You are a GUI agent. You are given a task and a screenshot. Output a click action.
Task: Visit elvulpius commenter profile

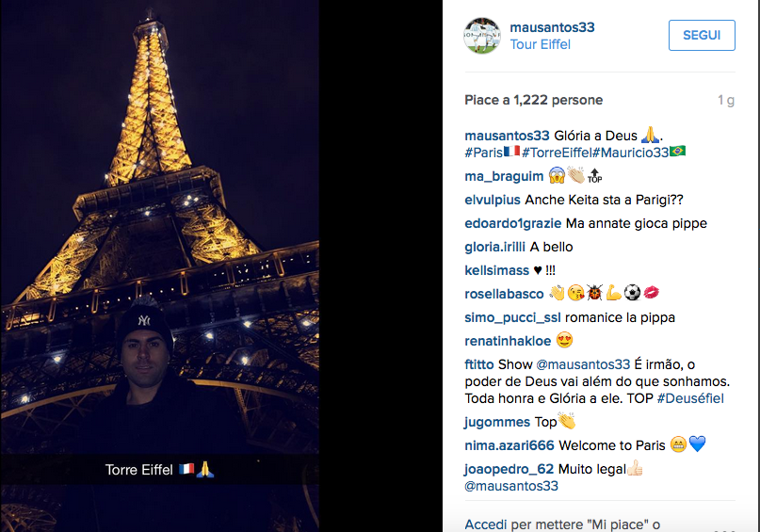pyautogui.click(x=492, y=200)
